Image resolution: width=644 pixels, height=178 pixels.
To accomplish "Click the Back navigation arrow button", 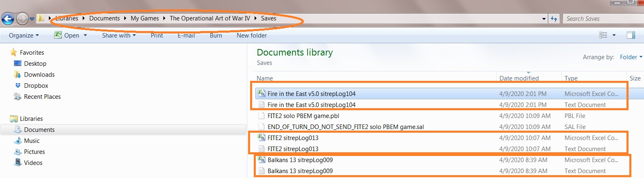I will click(8, 18).
